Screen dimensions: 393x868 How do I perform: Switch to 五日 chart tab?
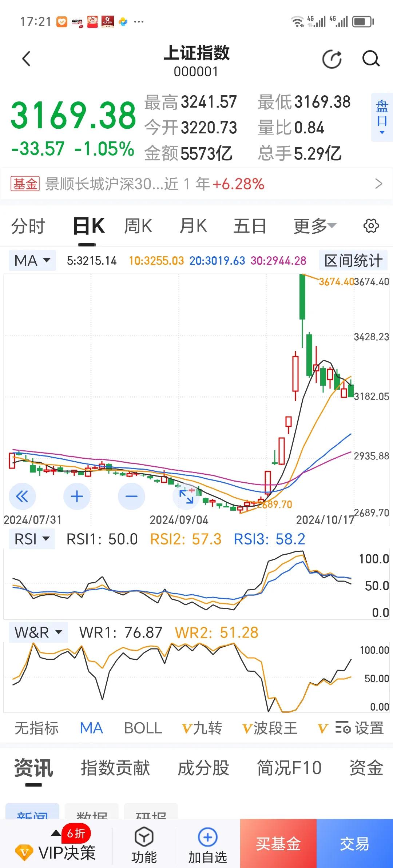click(x=250, y=226)
